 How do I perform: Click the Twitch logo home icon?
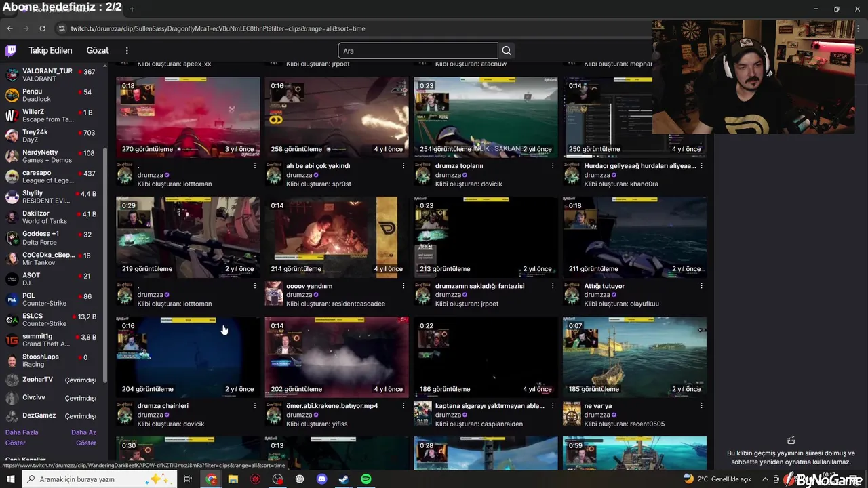11,50
